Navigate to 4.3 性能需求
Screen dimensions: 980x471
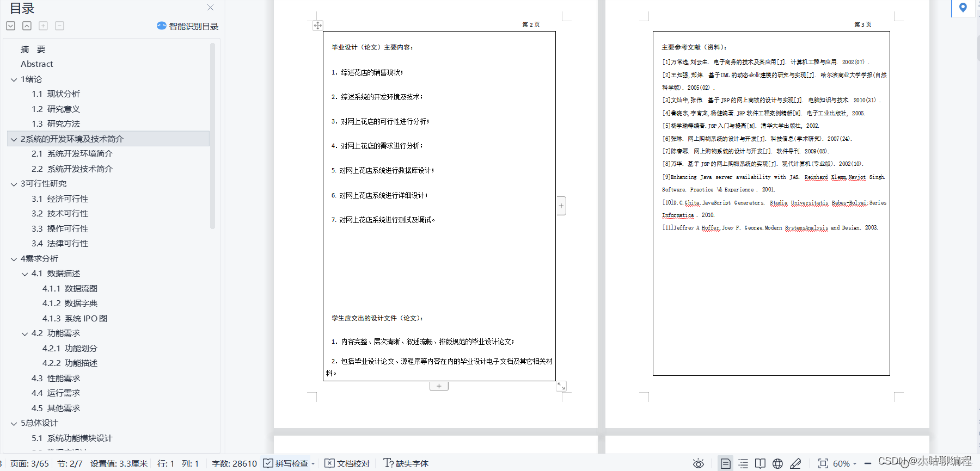click(x=56, y=378)
